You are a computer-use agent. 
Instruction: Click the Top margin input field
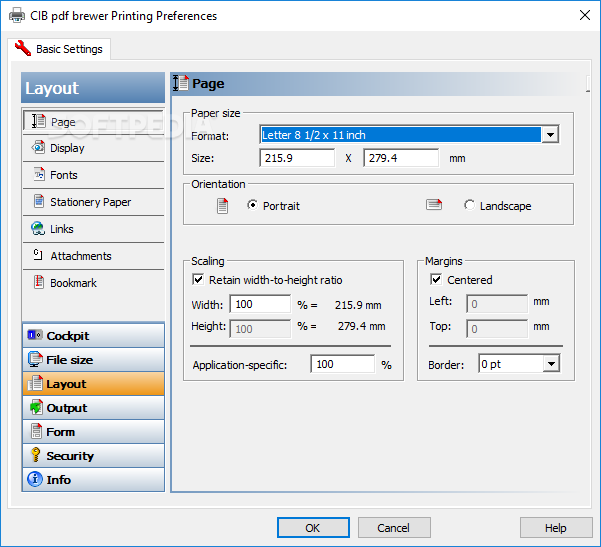497,329
